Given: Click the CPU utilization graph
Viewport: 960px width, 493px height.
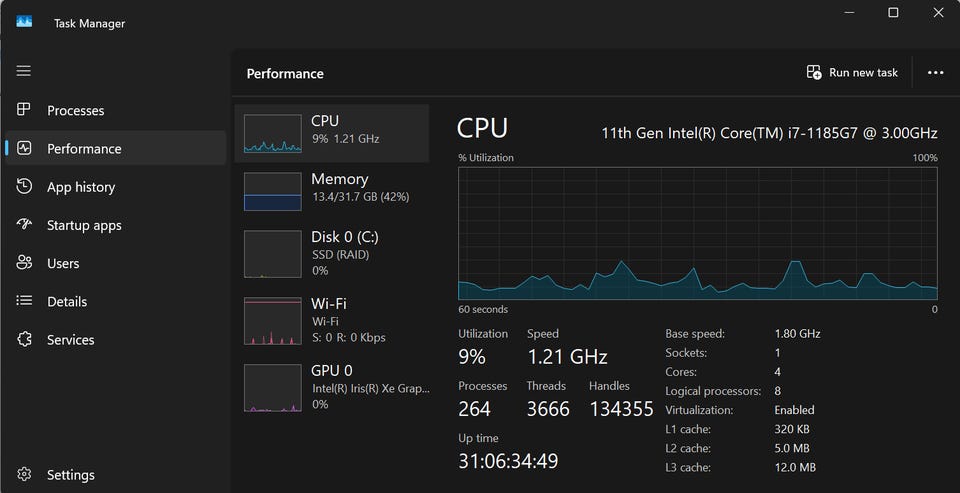Looking at the screenshot, I should coord(697,233).
